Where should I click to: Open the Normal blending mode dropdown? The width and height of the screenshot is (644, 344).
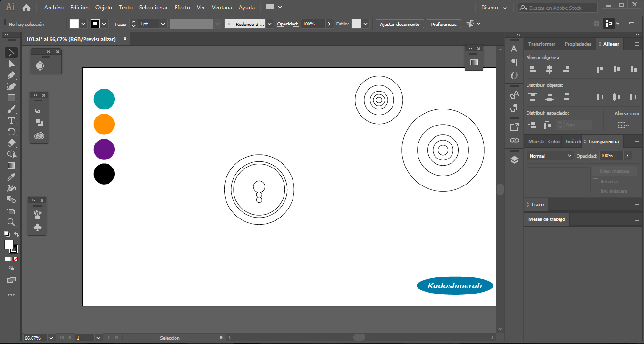pyautogui.click(x=550, y=156)
